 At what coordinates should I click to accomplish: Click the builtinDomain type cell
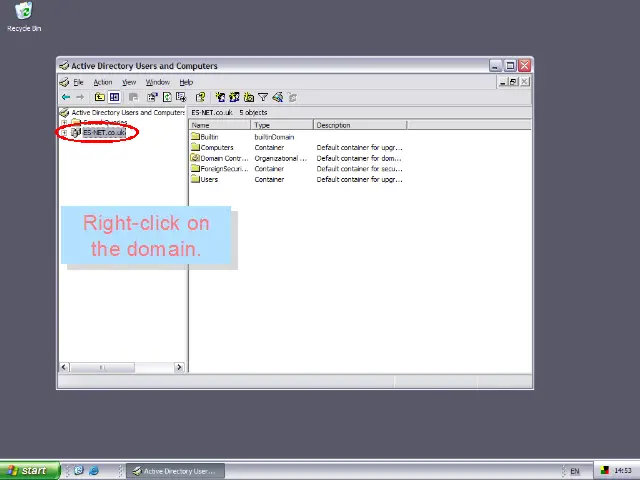tap(274, 137)
